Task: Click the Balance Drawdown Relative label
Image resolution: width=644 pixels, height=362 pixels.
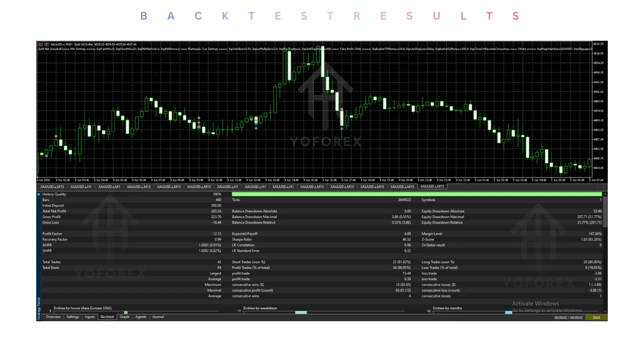Action: (254, 222)
